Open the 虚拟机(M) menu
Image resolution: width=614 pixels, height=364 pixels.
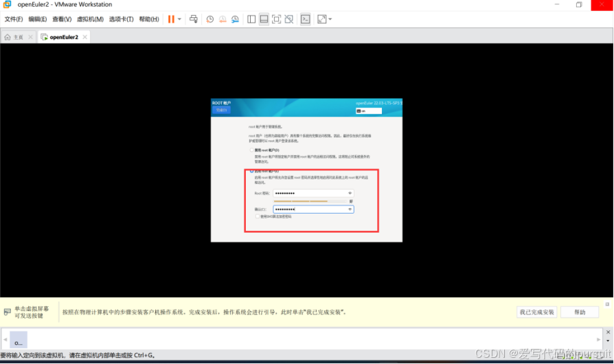pyautogui.click(x=90, y=19)
